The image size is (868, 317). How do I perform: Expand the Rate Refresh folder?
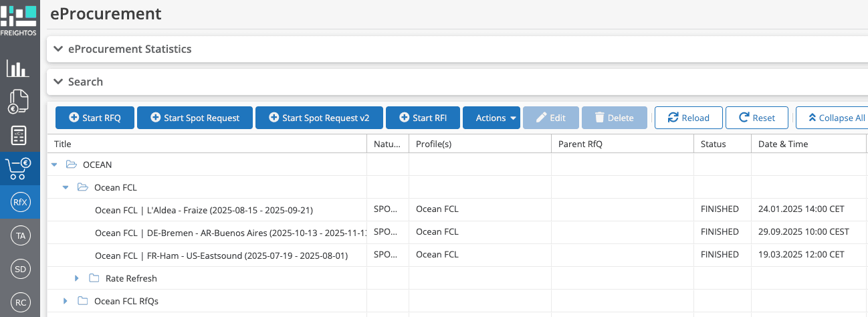77,278
